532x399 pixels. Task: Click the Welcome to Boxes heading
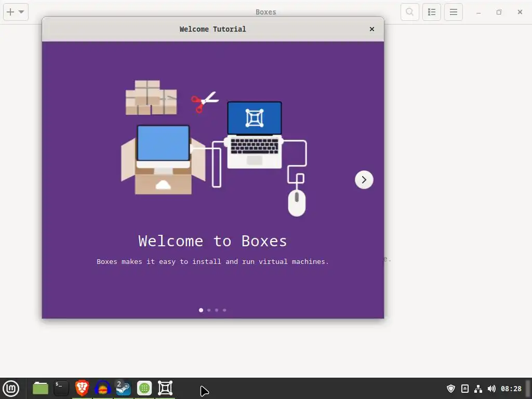(x=212, y=241)
